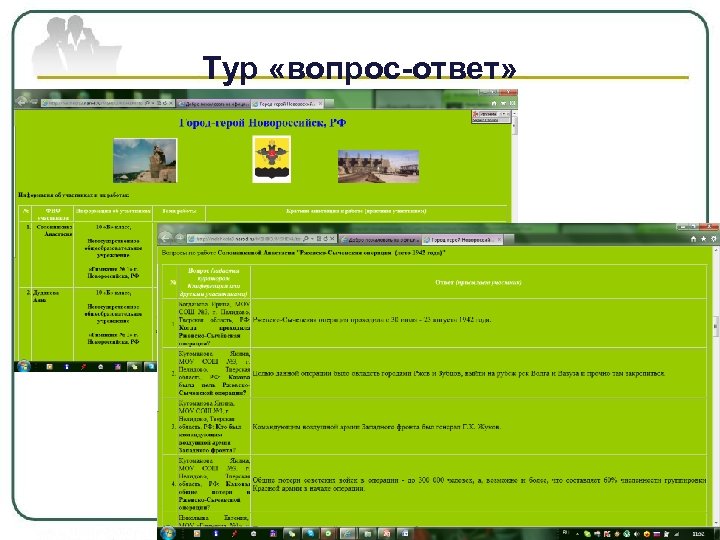The height and width of the screenshot is (540, 720).
Task: Click the Back arrow in the back browser window
Action: pyautogui.click(x=21, y=101)
